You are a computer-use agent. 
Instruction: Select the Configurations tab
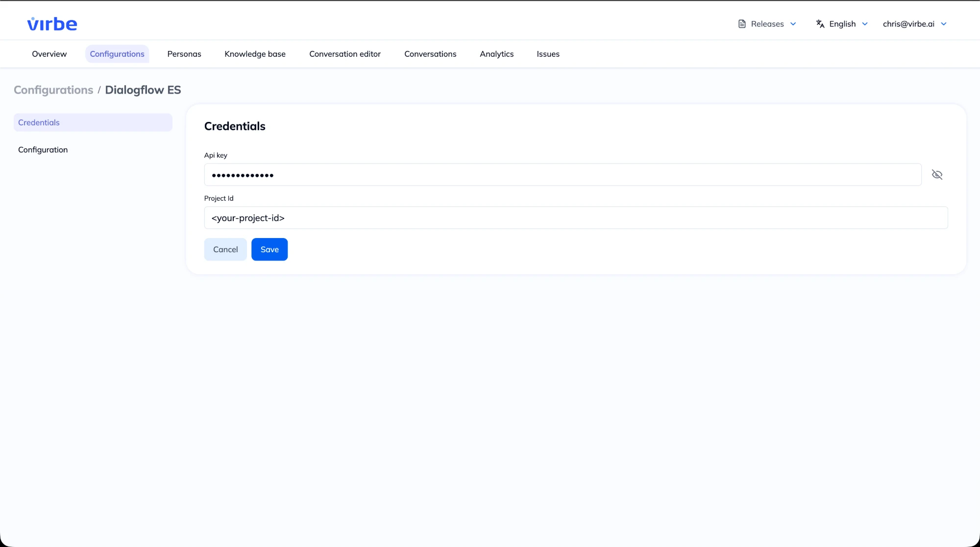pos(117,54)
